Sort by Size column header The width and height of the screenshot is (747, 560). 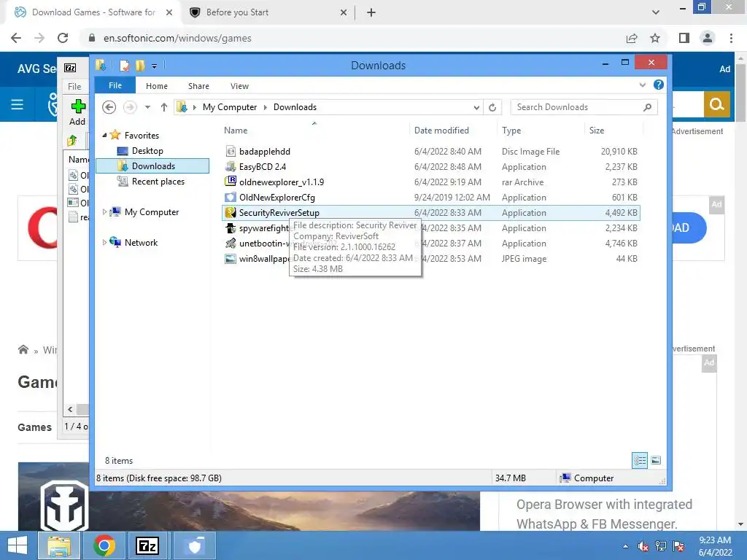[597, 131]
